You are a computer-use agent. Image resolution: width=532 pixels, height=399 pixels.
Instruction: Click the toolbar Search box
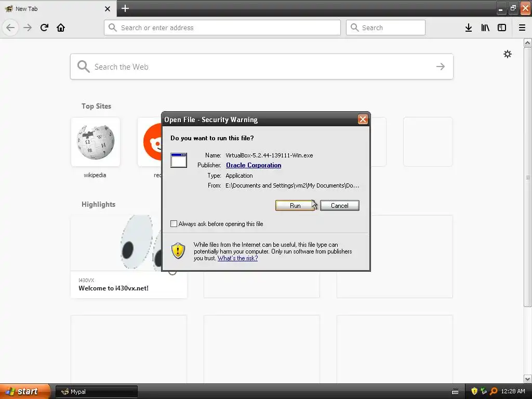point(386,28)
